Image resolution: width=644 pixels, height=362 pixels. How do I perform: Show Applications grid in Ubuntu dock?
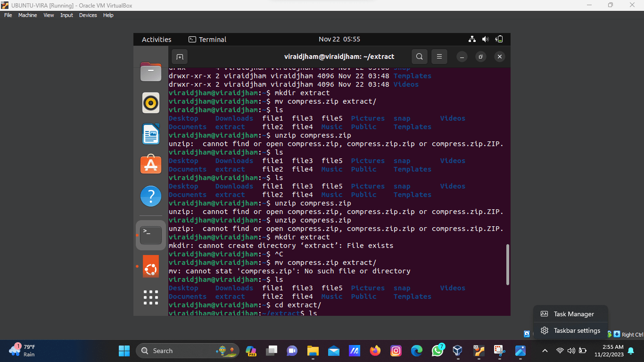pos(151,297)
